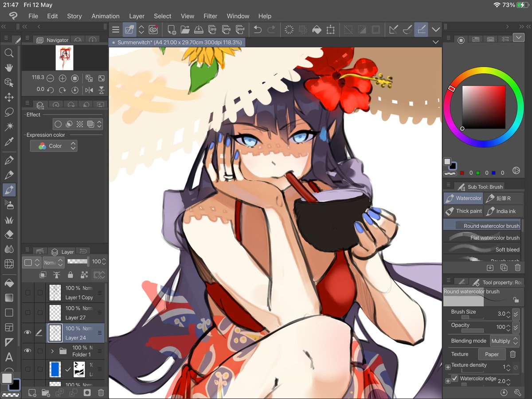532x399 pixels.
Task: Delete sub tool with trash icon
Action: (x=517, y=267)
